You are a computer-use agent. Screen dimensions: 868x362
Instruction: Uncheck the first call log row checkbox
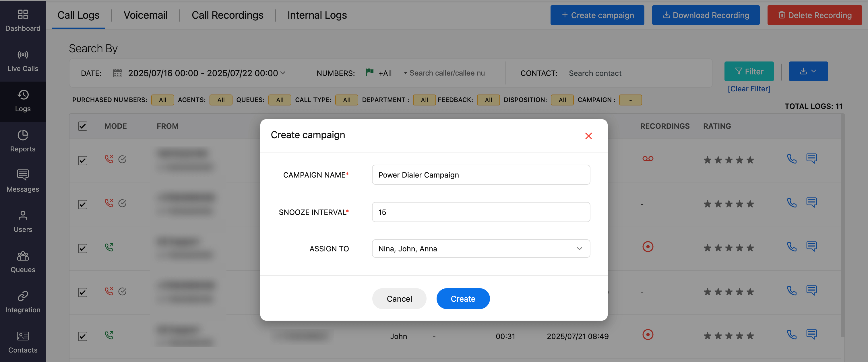[x=83, y=160]
